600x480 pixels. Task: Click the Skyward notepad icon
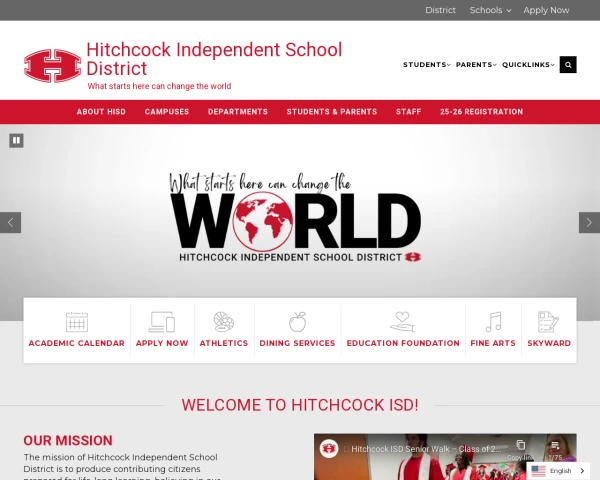(x=548, y=322)
